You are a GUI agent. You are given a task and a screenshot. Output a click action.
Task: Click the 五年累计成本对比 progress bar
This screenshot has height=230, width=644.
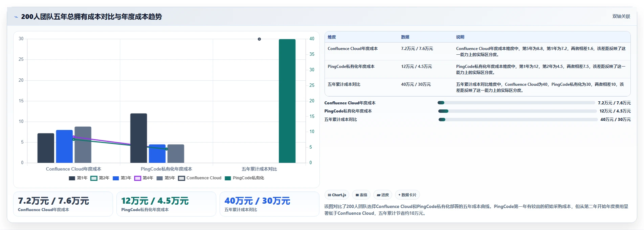click(x=518, y=120)
